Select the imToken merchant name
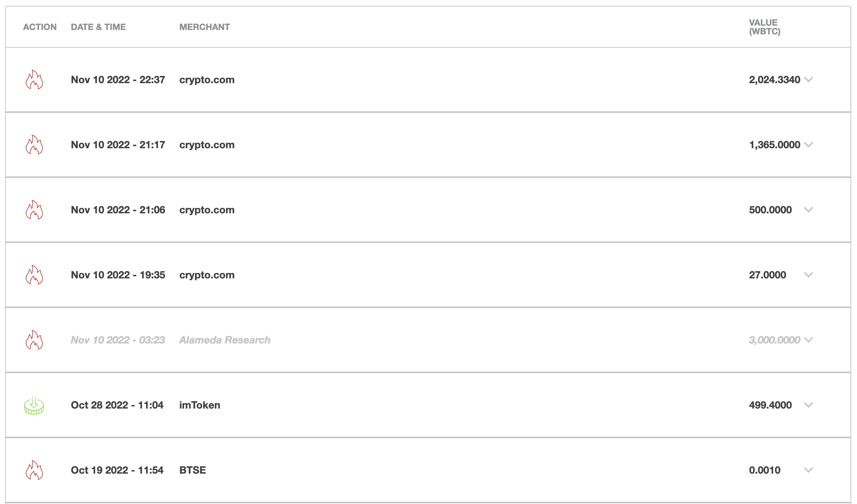Viewport: 857px width, 504px height. 200,405
